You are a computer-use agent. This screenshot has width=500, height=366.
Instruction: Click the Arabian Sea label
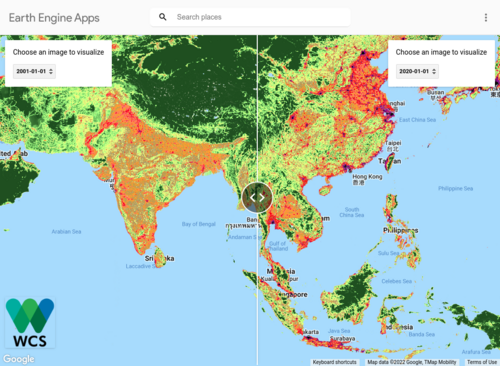point(66,231)
